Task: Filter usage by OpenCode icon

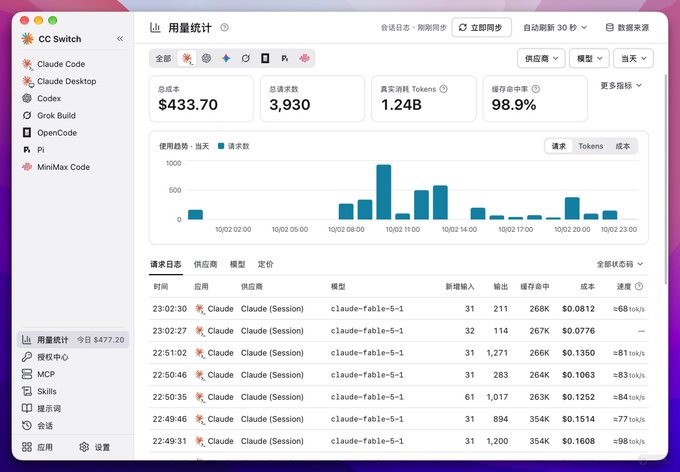Action: pos(265,58)
